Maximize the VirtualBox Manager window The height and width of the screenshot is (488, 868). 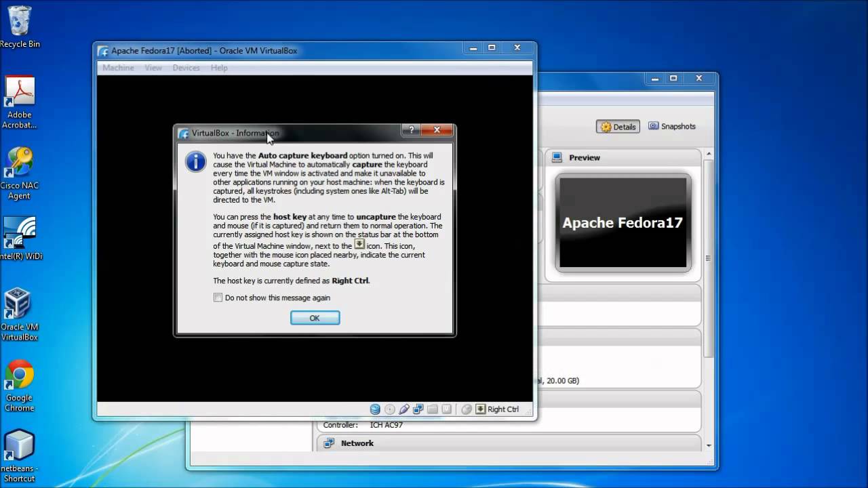point(673,79)
